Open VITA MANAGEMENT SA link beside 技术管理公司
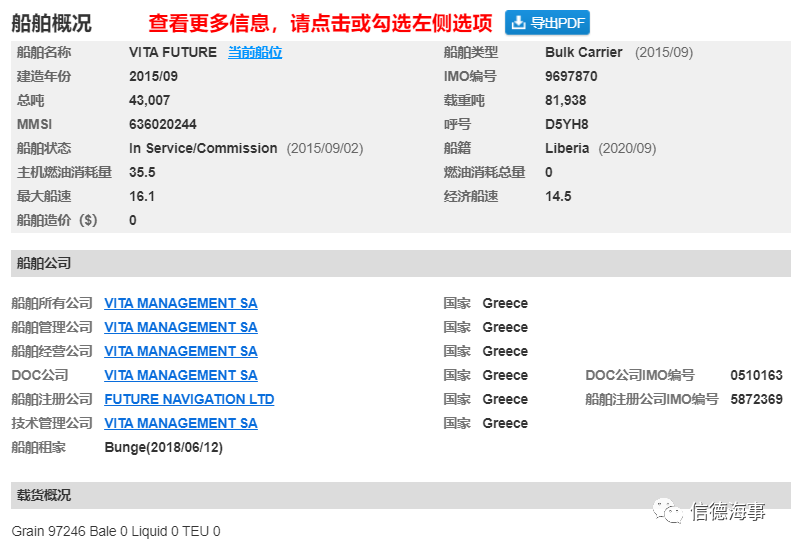The image size is (791, 546). pyautogui.click(x=181, y=423)
